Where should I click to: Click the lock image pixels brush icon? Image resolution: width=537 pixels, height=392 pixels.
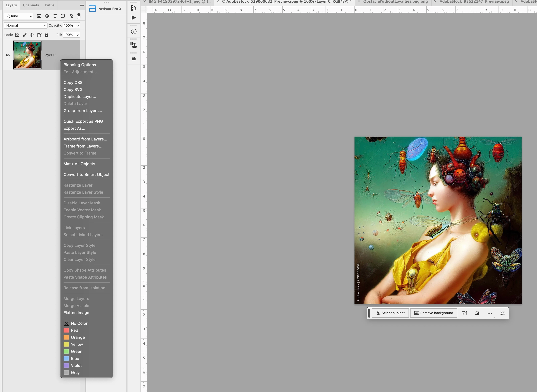click(x=24, y=35)
